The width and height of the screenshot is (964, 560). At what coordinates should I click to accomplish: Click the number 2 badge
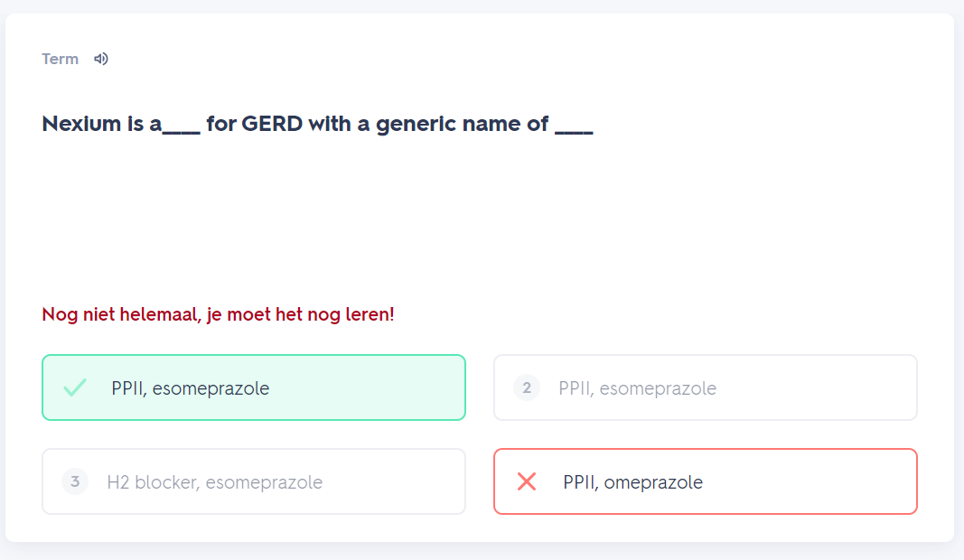(527, 388)
